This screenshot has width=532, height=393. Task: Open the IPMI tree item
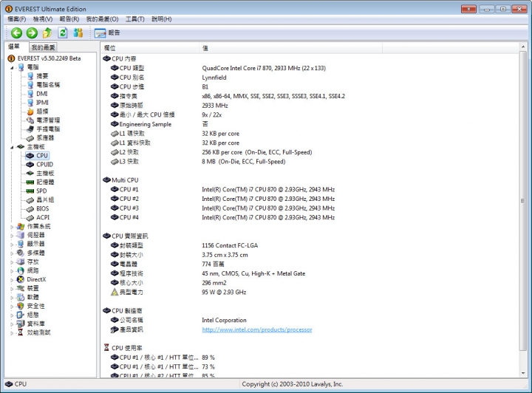click(42, 103)
